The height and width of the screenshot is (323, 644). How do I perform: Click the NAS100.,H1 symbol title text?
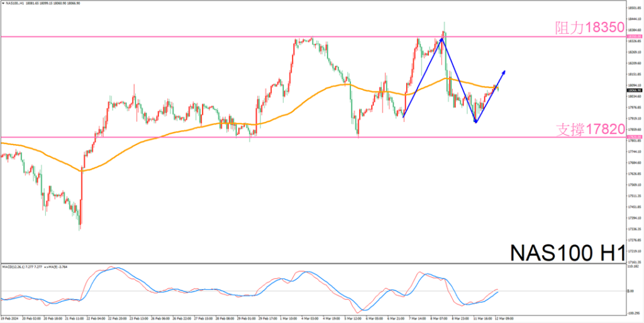(14, 3)
